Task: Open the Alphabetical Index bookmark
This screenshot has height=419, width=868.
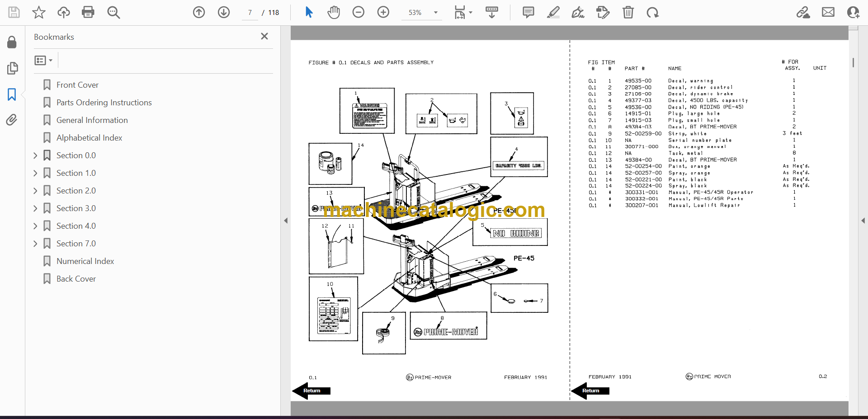Action: point(90,138)
